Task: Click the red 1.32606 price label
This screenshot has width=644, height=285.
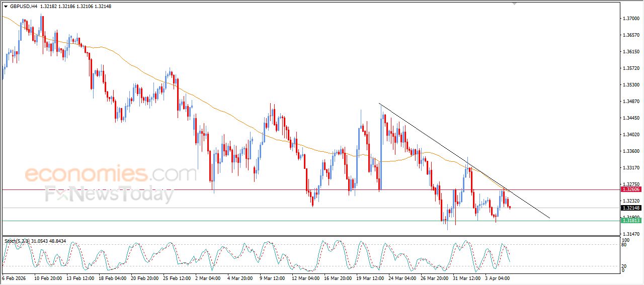Action: click(x=630, y=189)
